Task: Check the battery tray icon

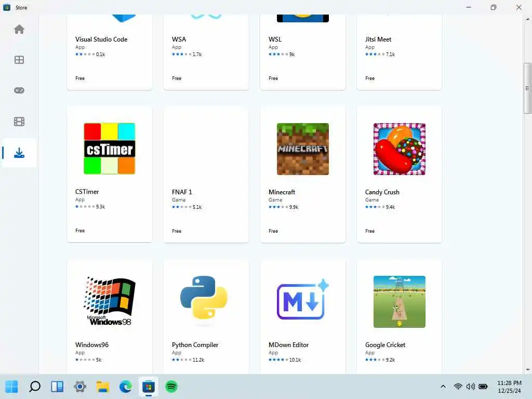Action: 483,387
